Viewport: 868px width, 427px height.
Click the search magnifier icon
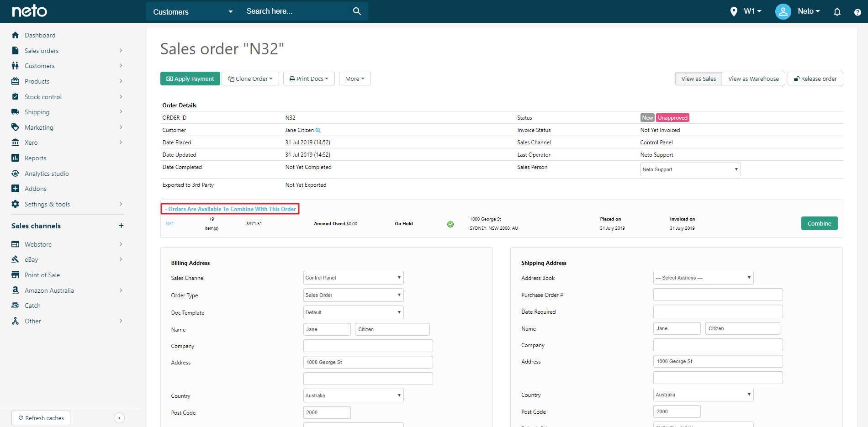(357, 11)
